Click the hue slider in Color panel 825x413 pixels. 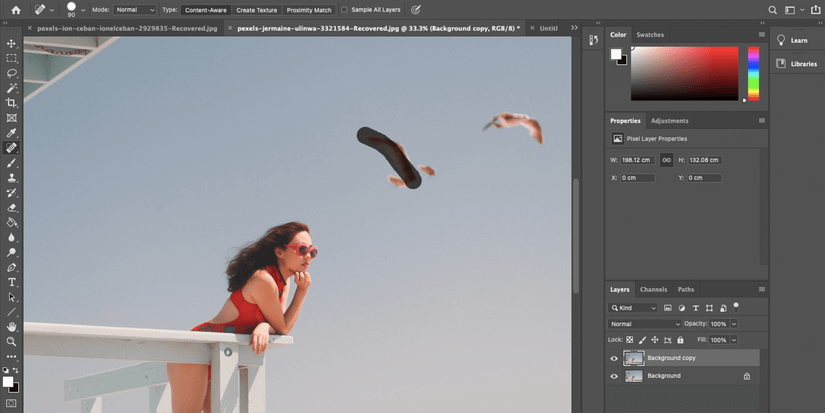click(x=753, y=72)
